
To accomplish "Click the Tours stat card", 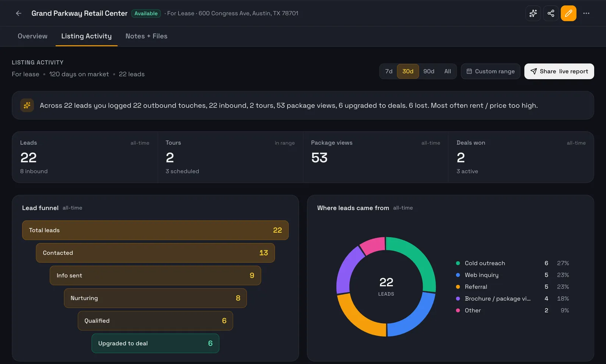I will (x=230, y=157).
